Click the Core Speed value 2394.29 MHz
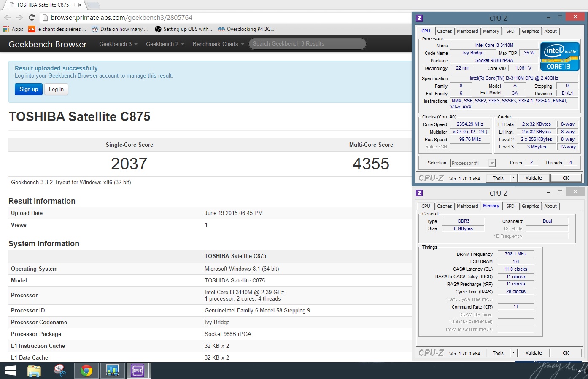 coord(470,124)
